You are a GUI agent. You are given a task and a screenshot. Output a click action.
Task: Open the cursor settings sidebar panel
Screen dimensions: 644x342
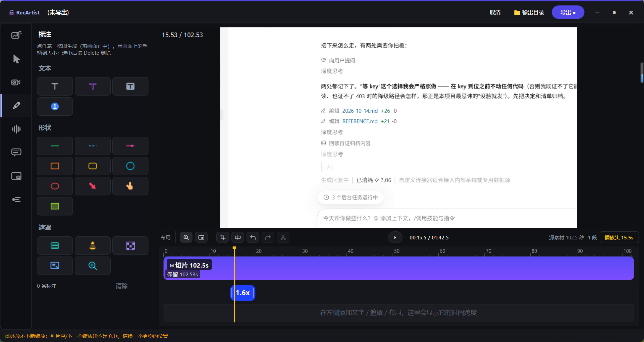click(x=16, y=59)
